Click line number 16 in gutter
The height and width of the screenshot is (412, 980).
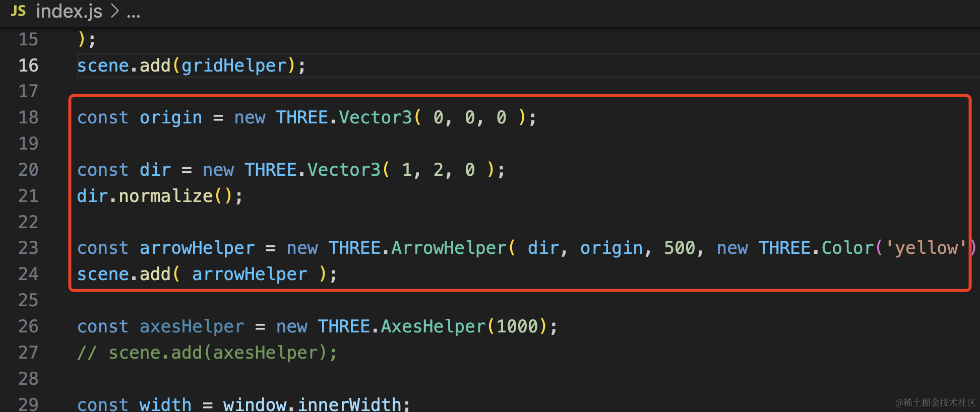pos(28,65)
